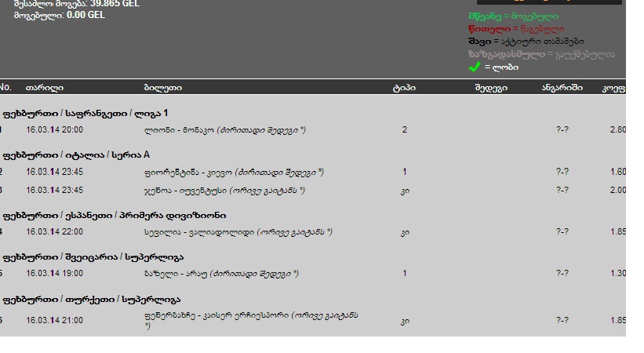Click the red 'წითელი = წაგებული' legend entry
Screen dimensions: 644x353
[x=516, y=29]
